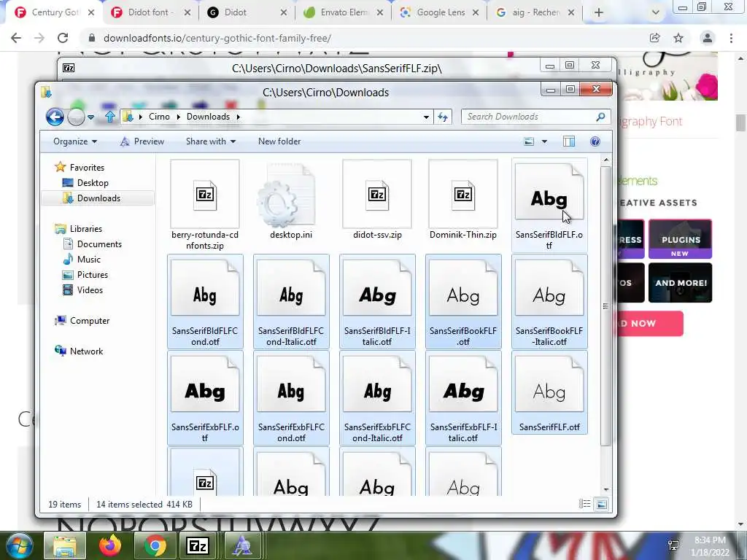The width and height of the screenshot is (747, 560).
Task: Select SansSerifBldFLFCond-Italic.otf font file
Action: (291, 301)
